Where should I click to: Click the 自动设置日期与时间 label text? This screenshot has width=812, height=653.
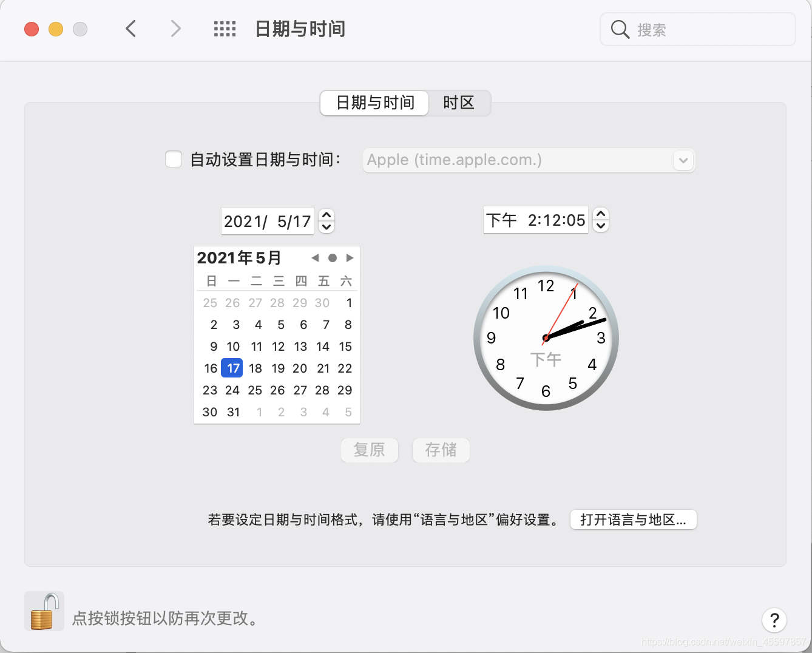tap(265, 160)
